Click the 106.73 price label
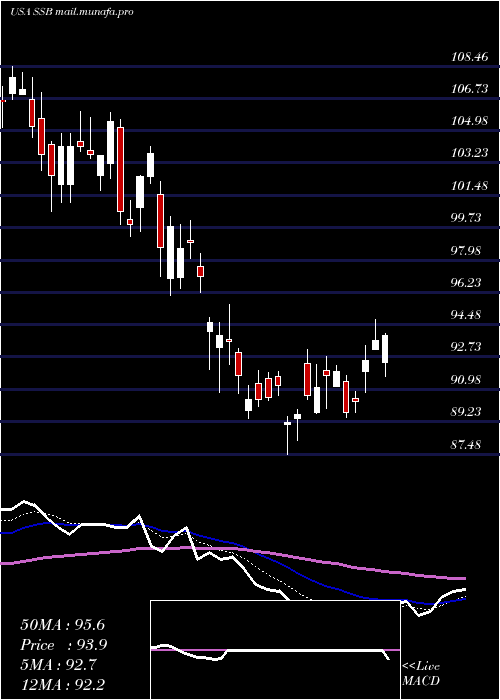The height and width of the screenshot is (700, 500). pyautogui.click(x=469, y=89)
